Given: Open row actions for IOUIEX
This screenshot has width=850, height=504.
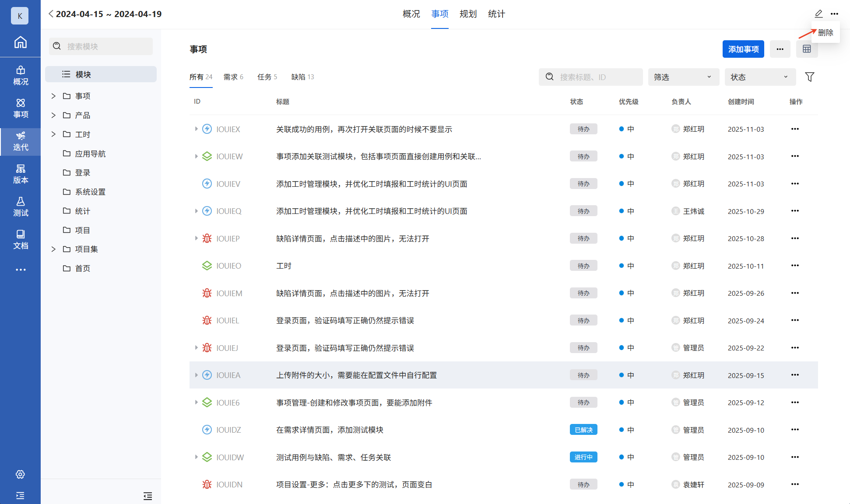Looking at the screenshot, I should coord(795,129).
